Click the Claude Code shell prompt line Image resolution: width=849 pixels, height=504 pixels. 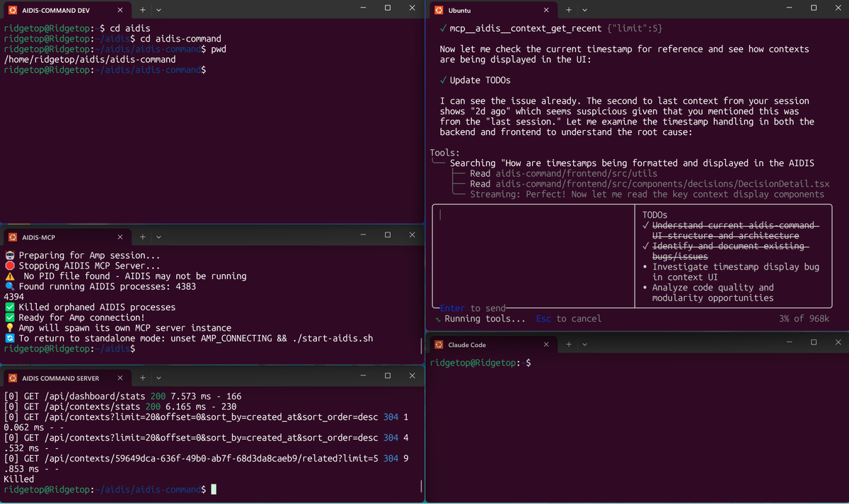click(x=480, y=363)
